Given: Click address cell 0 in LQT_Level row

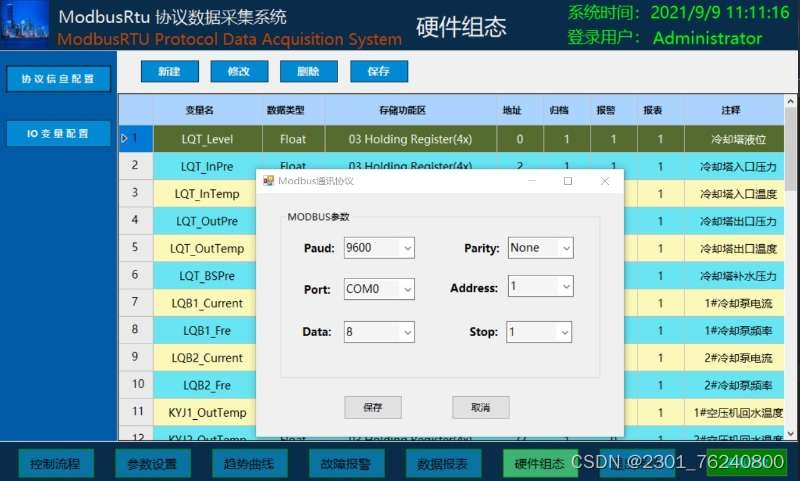Looking at the screenshot, I should (520, 139).
